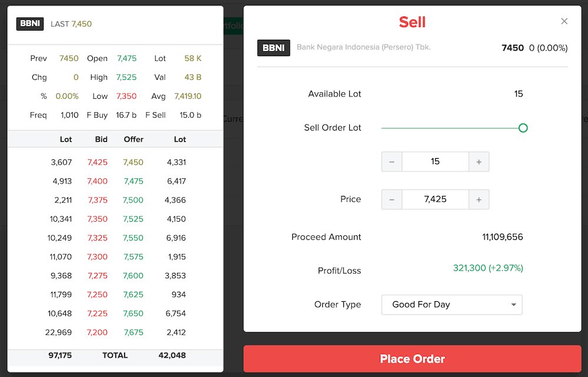Select the best offer price 7,450 in order book
The image size is (588, 377).
(133, 162)
